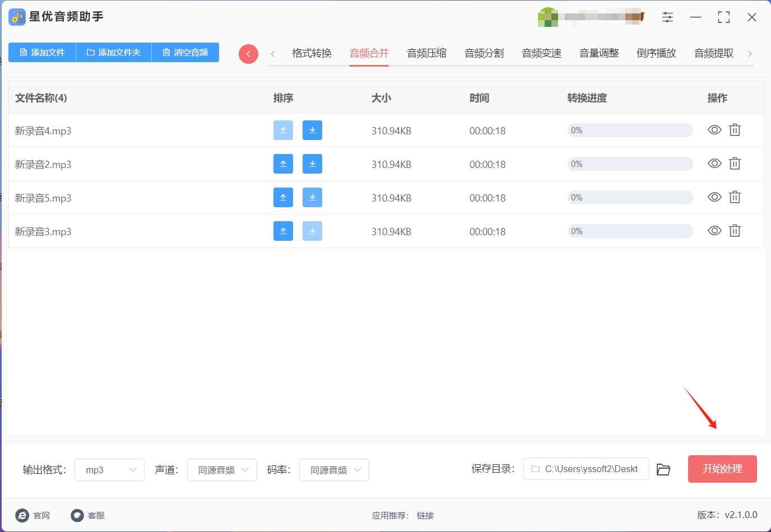This screenshot has width=771, height=532.
Task: Delete 新录音3.mp3 with trash icon
Action: point(735,231)
